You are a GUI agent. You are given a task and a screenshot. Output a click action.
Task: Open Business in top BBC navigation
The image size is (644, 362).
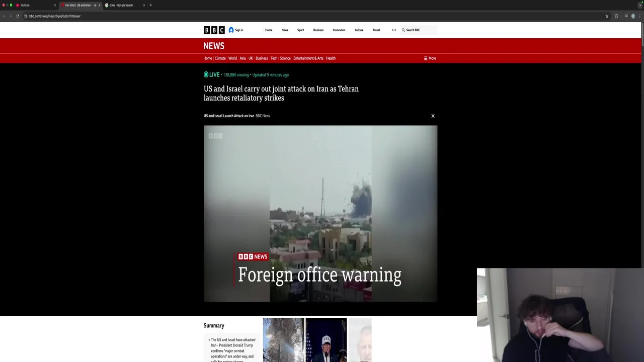click(x=318, y=30)
